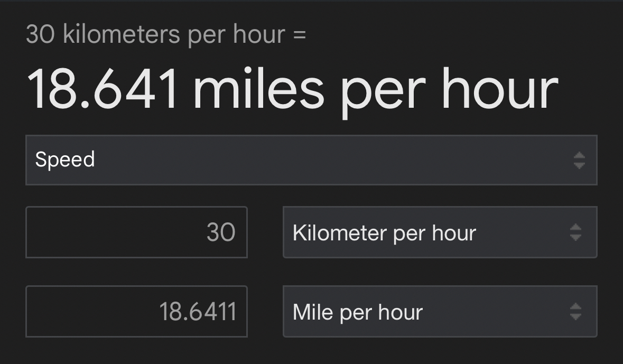
Task: Click the arrow icon beside Kilometer per hour
Action: pyautogui.click(x=575, y=232)
